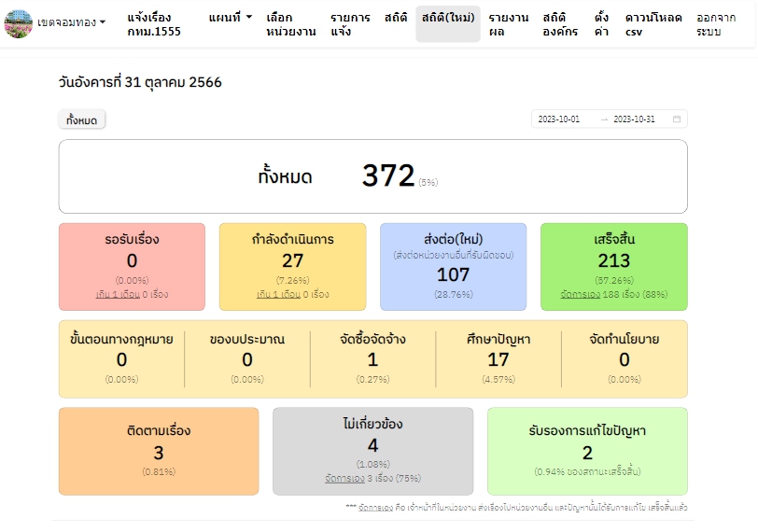Screen dimensions: 758x532
Task: Click ดาวน์โหลด csv to download data
Action: tap(653, 24)
